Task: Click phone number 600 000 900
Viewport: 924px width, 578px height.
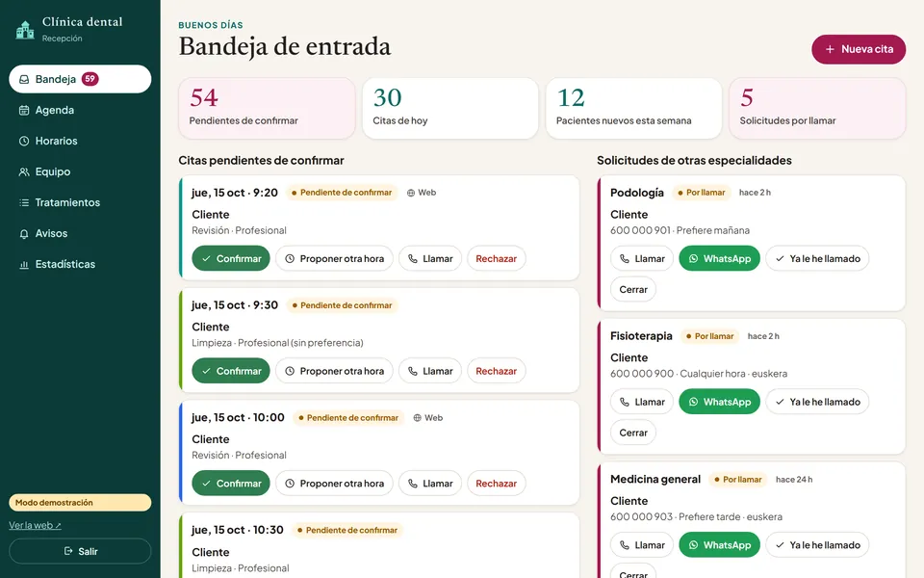Action: click(x=642, y=374)
